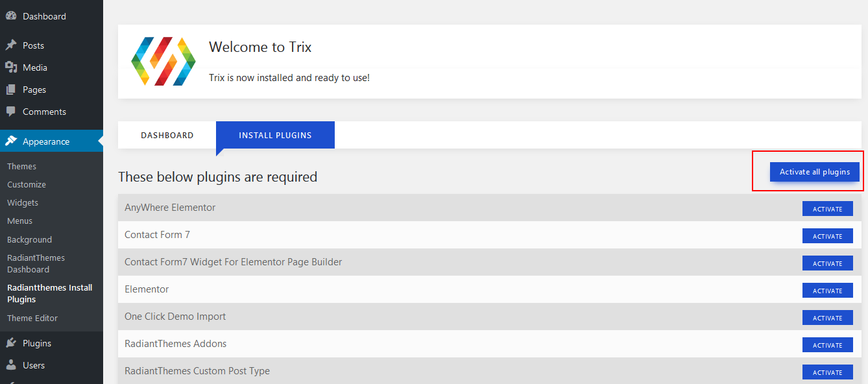Screen dimensions: 868x384
Task: Click the Users person icon
Action: click(11, 365)
